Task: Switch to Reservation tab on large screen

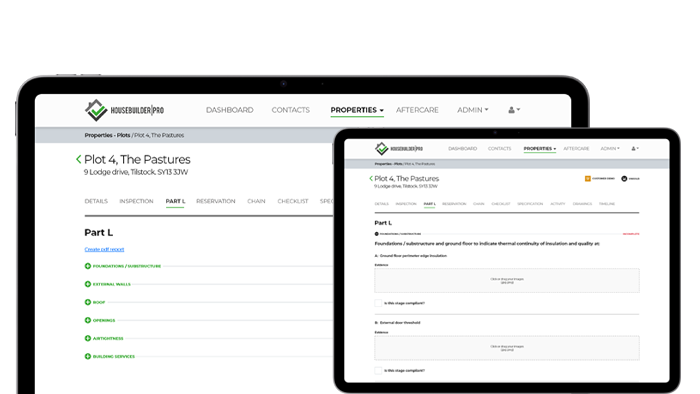Action: [216, 201]
